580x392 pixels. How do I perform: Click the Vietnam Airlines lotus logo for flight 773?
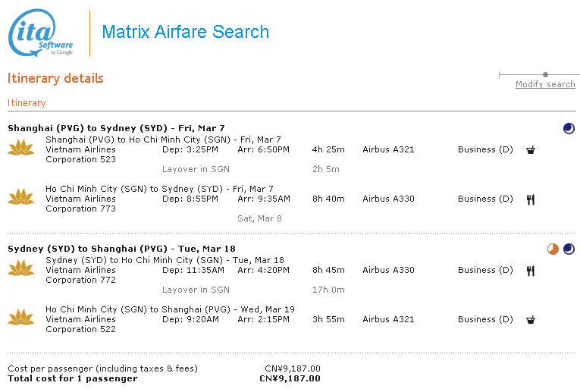21,196
